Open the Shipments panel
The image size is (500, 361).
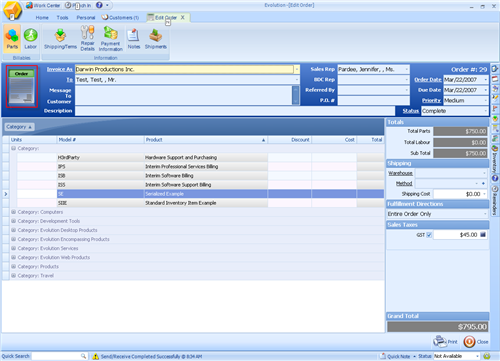156,39
